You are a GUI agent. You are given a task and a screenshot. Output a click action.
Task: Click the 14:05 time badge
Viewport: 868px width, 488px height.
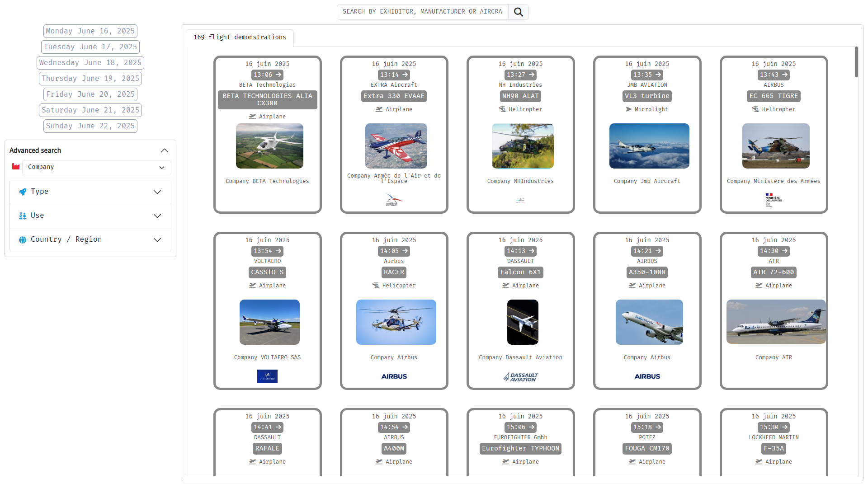point(394,251)
